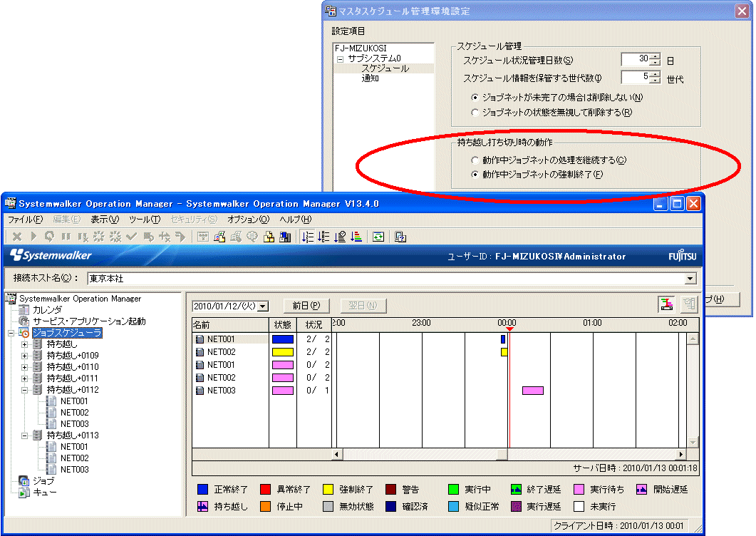This screenshot has width=756, height=536.
Task: Click the Systemwalker Operation Manager root tree icon
Action: click(x=11, y=299)
